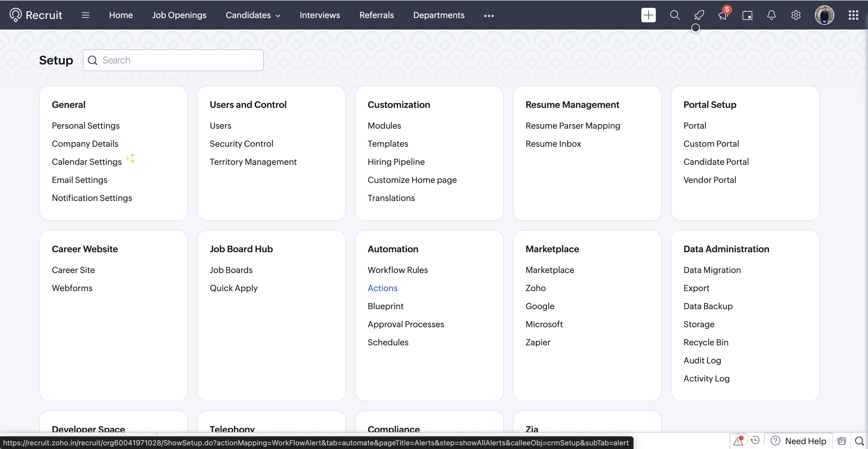Expand the ellipsis overflow menu in navbar

coord(489,16)
